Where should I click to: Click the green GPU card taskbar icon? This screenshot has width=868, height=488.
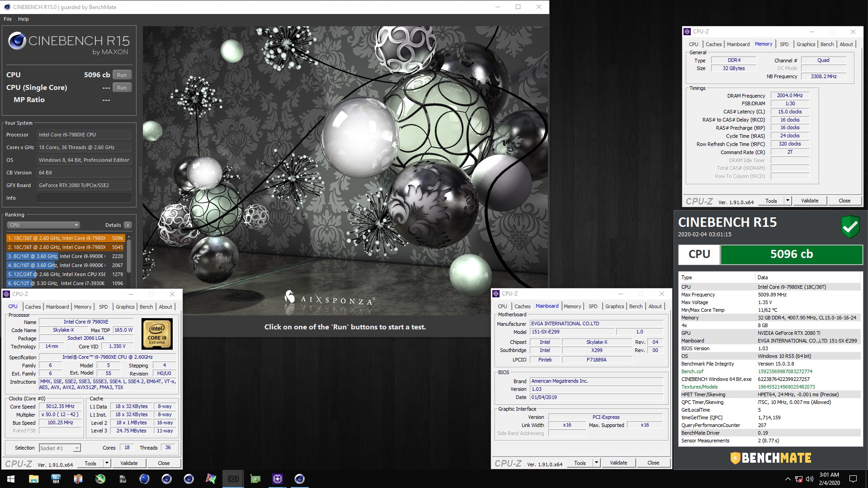click(255, 479)
